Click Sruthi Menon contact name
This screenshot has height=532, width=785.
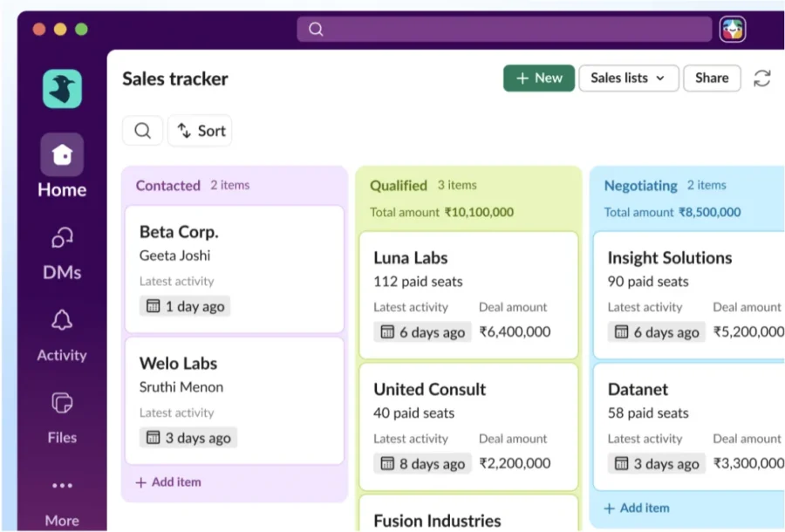click(x=181, y=387)
